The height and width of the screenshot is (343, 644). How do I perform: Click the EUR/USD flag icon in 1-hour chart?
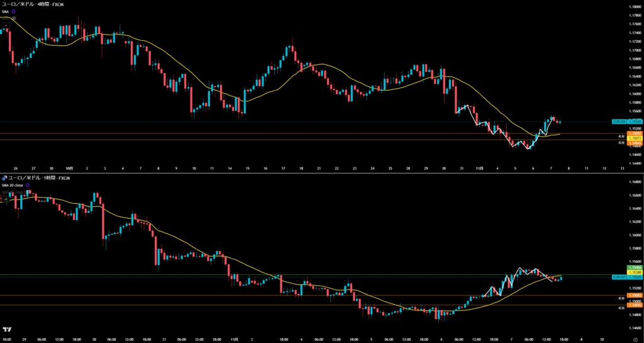click(3, 178)
